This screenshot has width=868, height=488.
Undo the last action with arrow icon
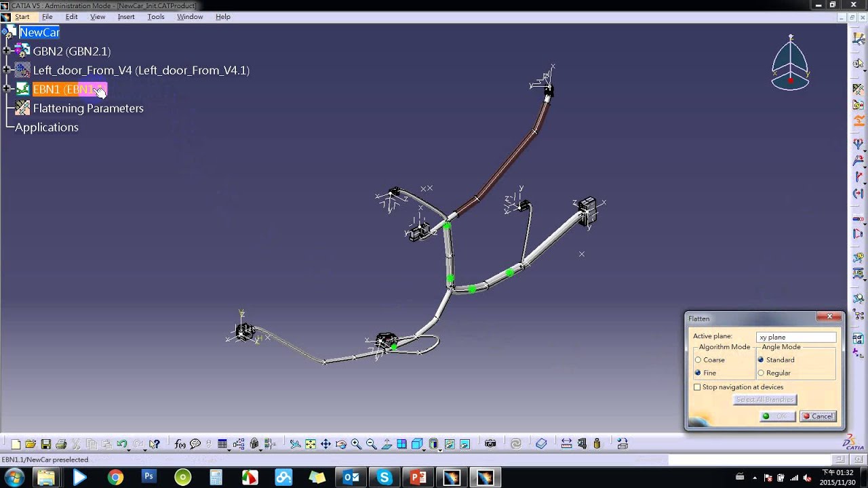tap(121, 444)
